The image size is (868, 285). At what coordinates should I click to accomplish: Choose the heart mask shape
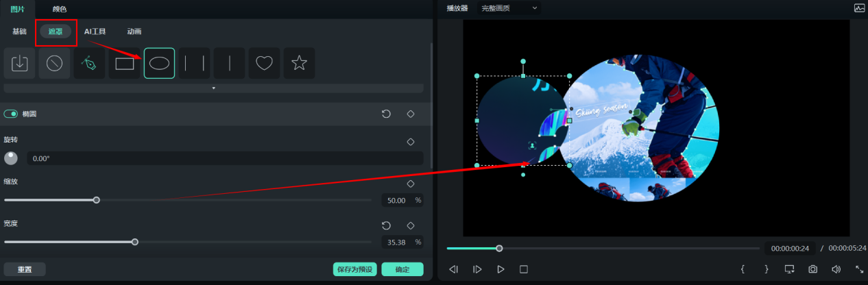265,63
